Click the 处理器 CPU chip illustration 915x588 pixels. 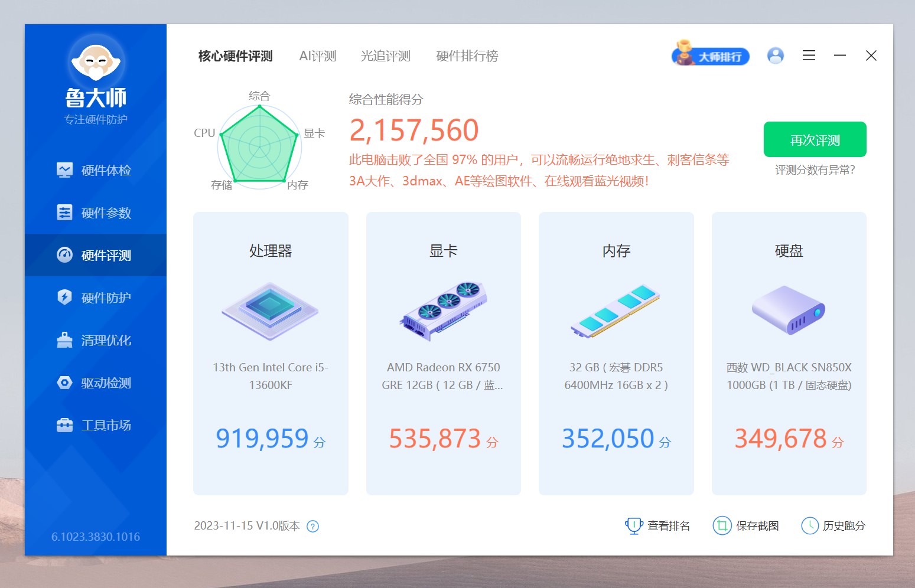pyautogui.click(x=271, y=311)
